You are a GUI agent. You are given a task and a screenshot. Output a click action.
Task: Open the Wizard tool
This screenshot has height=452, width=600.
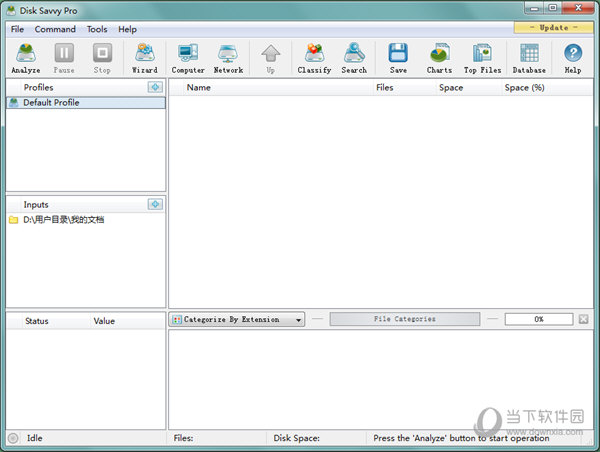click(x=145, y=58)
